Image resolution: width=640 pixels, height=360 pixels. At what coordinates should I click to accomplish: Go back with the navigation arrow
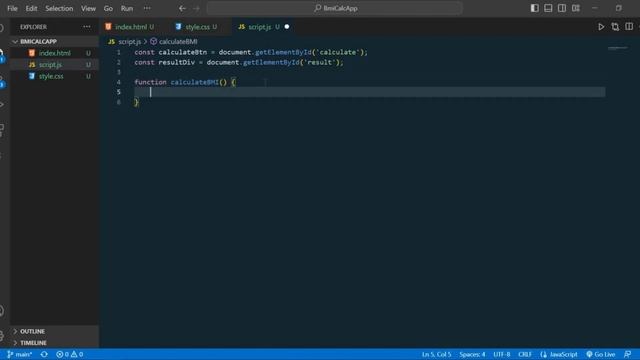coord(182,8)
